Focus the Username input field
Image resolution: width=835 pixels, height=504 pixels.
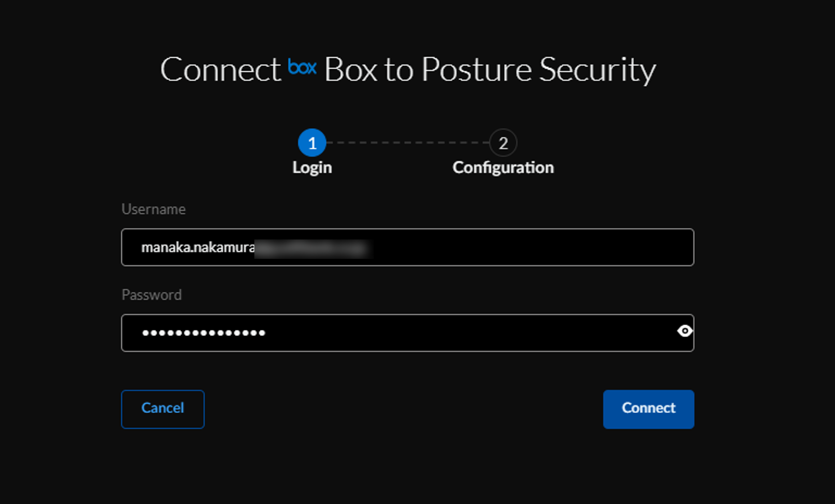(408, 247)
